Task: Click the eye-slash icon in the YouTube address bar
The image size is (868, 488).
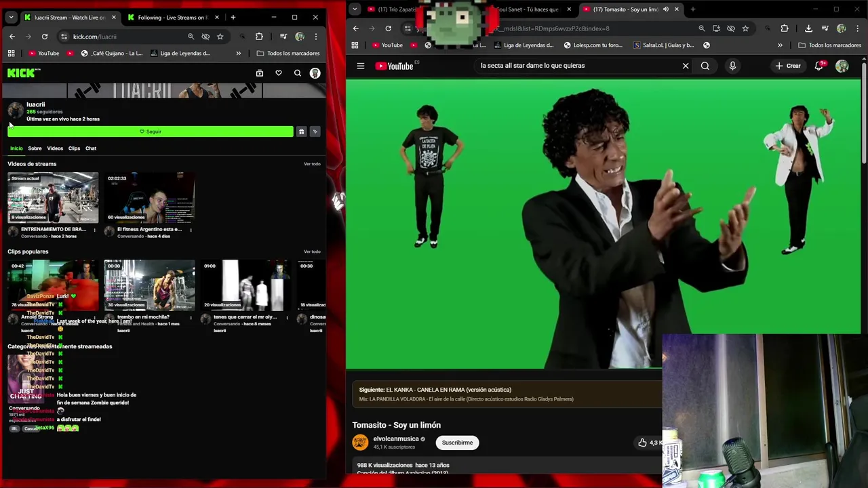Action: pyautogui.click(x=731, y=28)
